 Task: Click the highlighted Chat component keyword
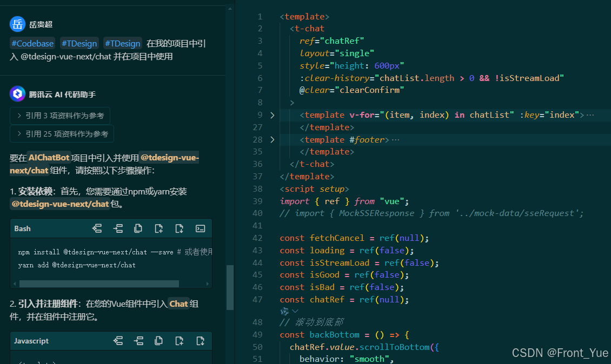pos(178,304)
